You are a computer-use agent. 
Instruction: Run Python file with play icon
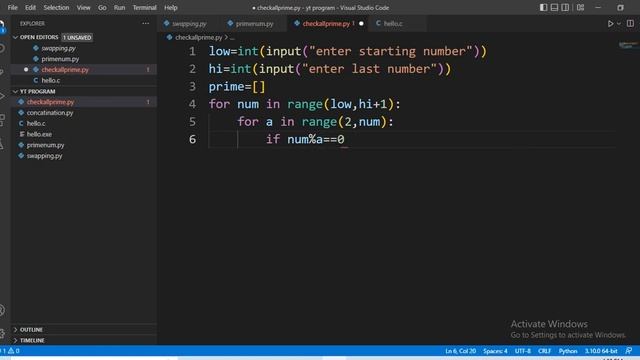point(610,24)
